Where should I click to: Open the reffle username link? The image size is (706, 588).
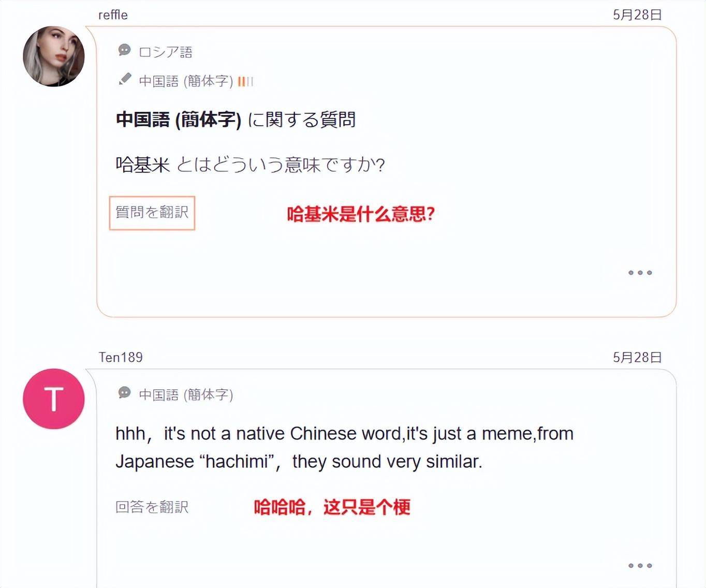[x=113, y=15]
